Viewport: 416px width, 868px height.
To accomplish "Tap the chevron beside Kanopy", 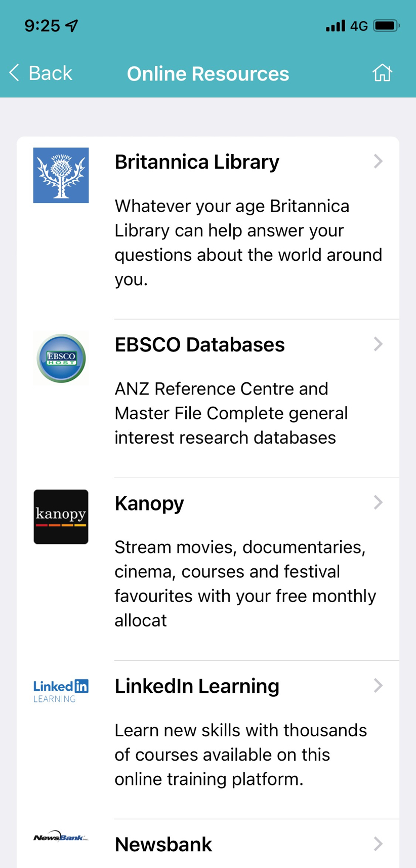I will pyautogui.click(x=378, y=502).
